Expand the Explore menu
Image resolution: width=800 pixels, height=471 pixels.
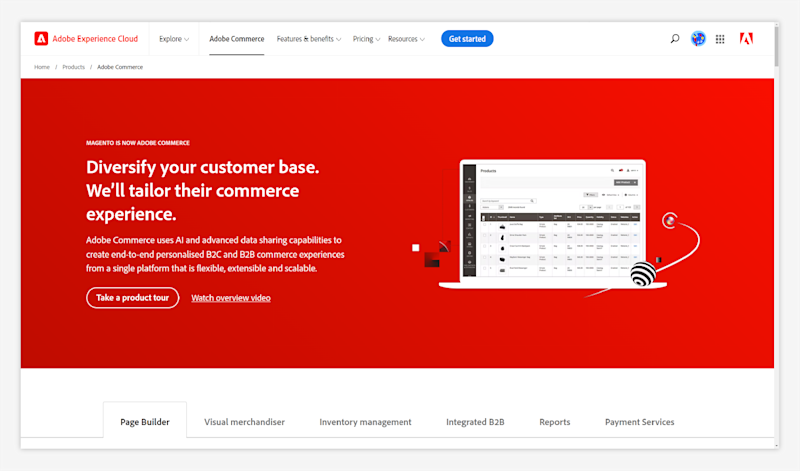174,39
